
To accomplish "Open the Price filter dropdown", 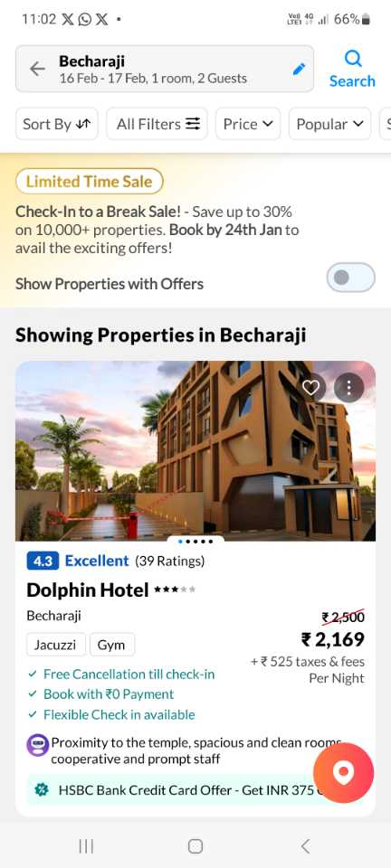I will pyautogui.click(x=248, y=124).
